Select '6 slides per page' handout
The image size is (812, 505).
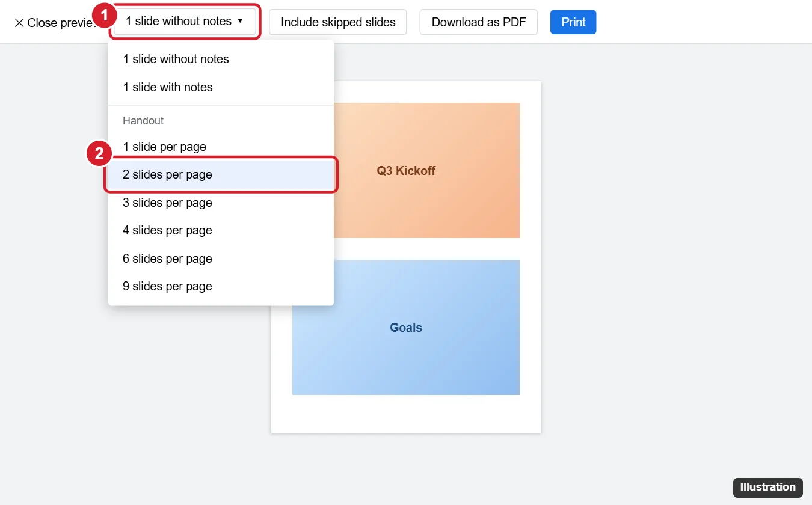(x=221, y=259)
